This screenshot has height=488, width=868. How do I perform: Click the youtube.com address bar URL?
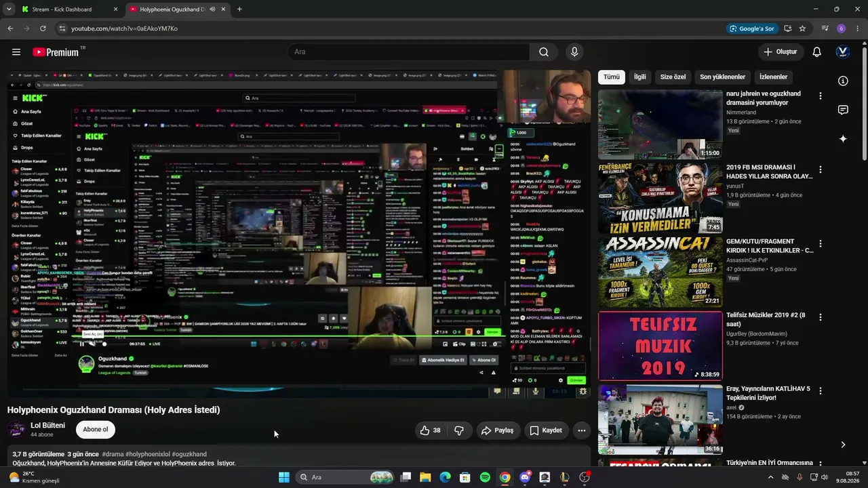coord(125,28)
